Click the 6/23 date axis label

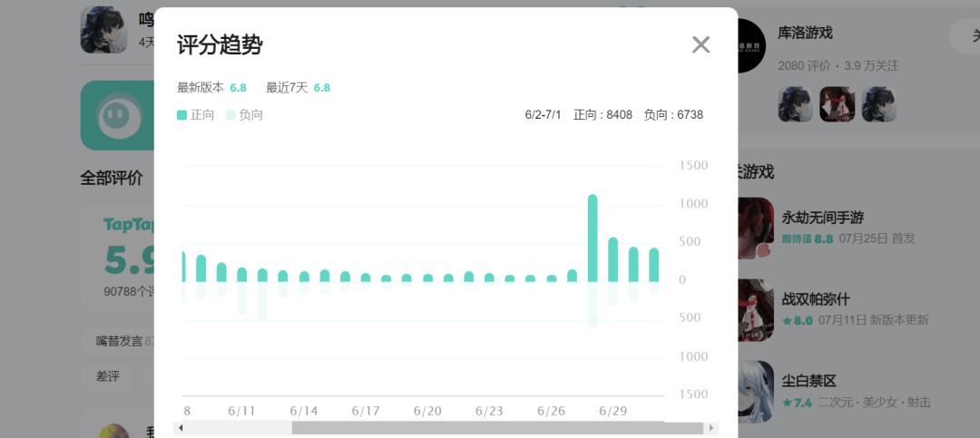(489, 411)
